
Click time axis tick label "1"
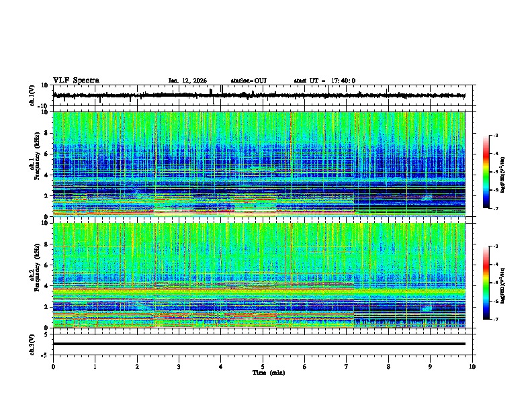[95, 367]
